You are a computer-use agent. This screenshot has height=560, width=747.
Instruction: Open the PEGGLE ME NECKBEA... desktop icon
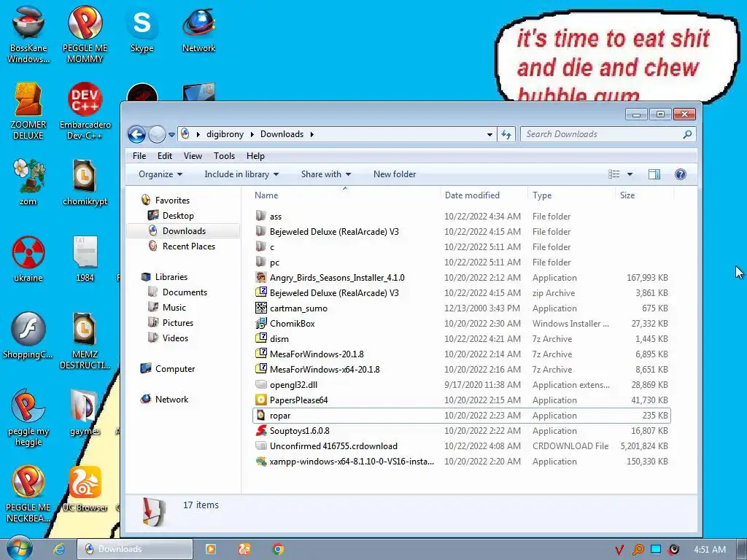[28, 494]
